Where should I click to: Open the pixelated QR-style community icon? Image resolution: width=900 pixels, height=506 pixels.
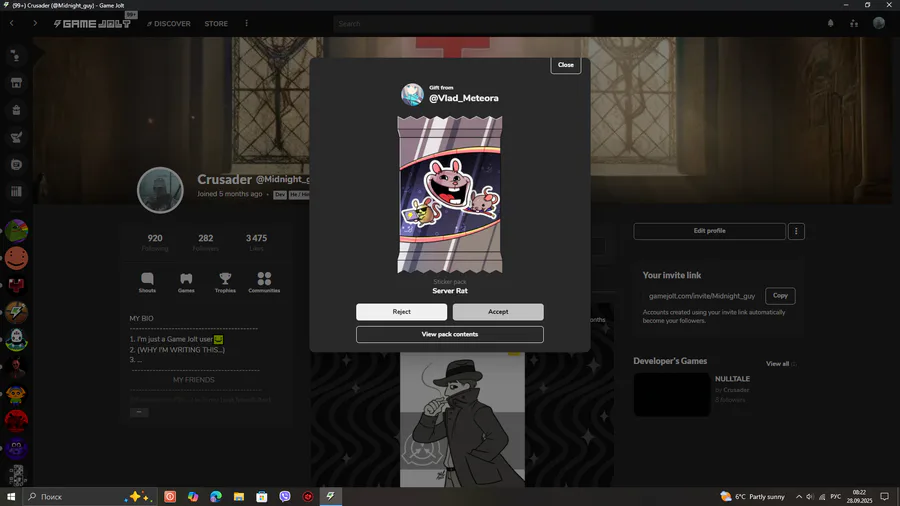tap(16, 475)
